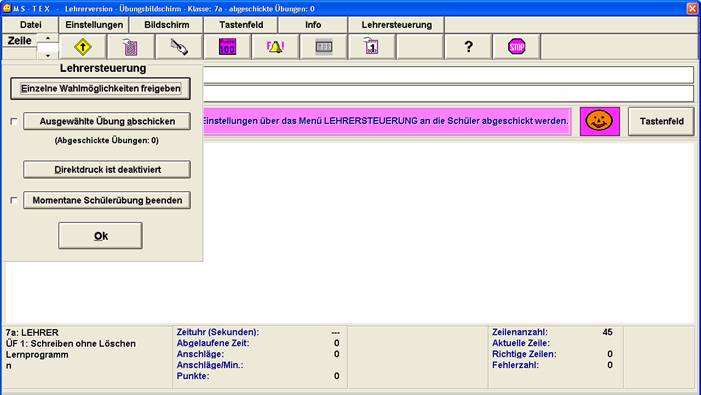Click the 'Richtige Zeilen:' label
Viewport: 701px width, 395px height.
(x=524, y=354)
